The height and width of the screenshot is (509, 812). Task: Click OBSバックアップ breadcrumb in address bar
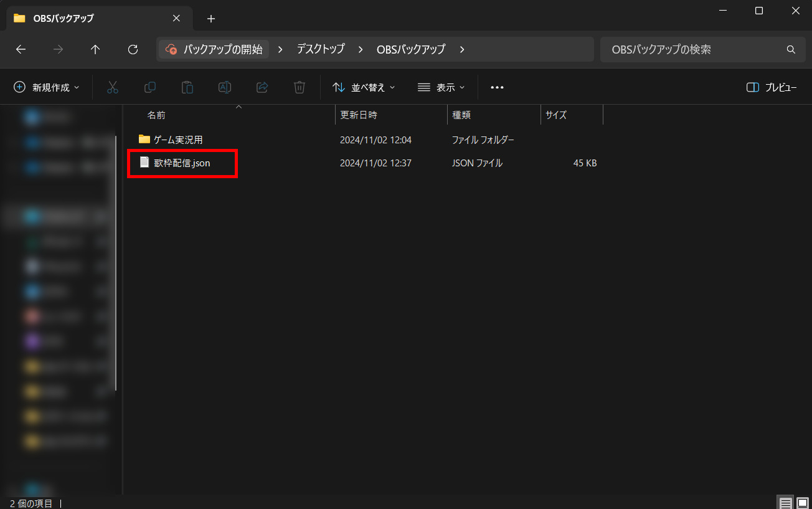(x=411, y=49)
